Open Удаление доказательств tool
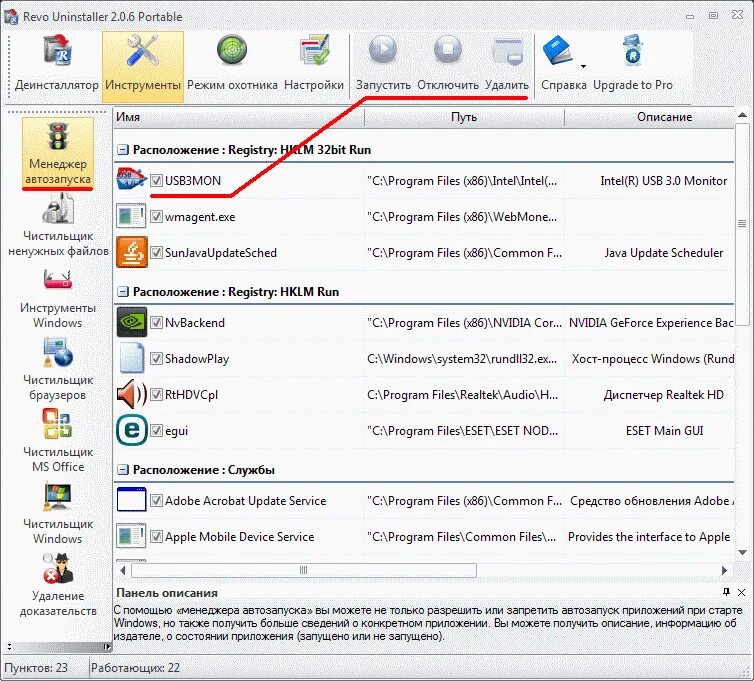 (58, 585)
